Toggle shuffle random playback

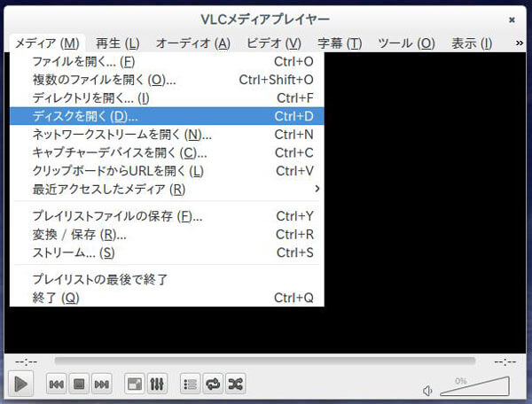click(235, 384)
